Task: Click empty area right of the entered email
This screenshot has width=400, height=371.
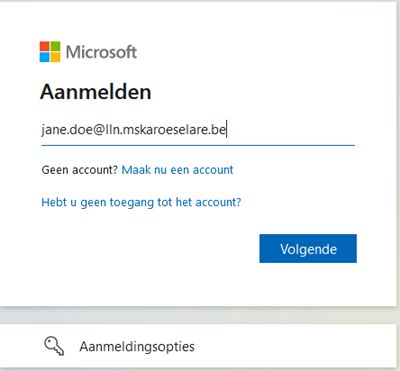Action: tap(290, 130)
